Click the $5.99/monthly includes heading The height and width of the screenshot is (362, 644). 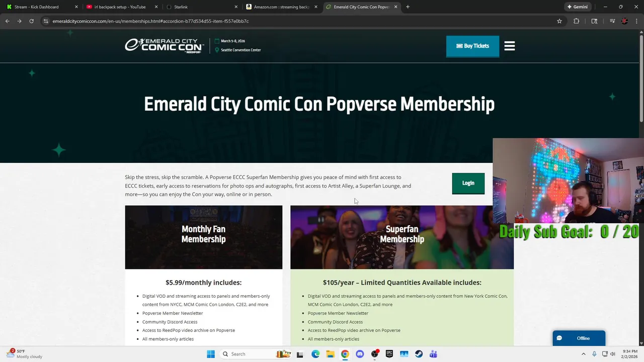203,283
